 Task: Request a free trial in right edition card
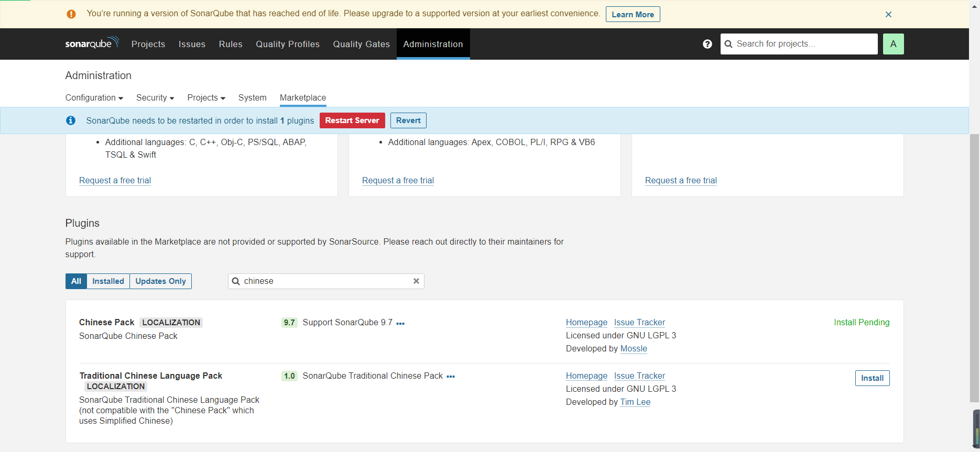[x=681, y=181]
